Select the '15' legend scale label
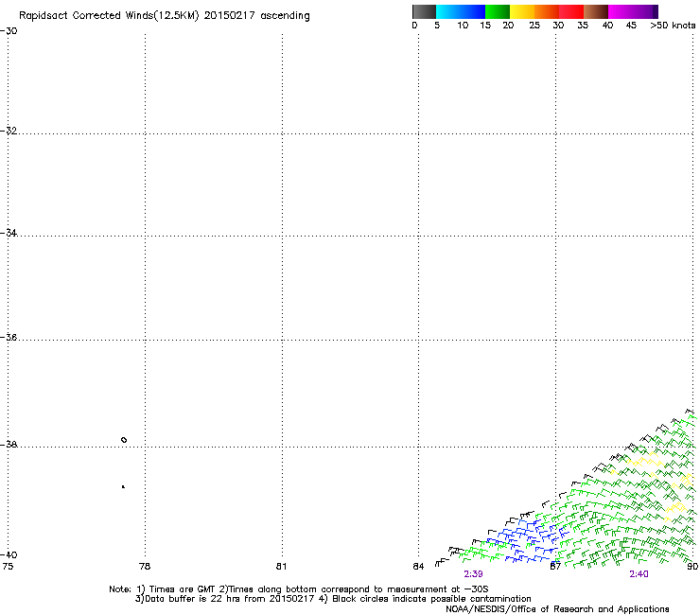Screen dimensions: 700x615 coord(485,26)
